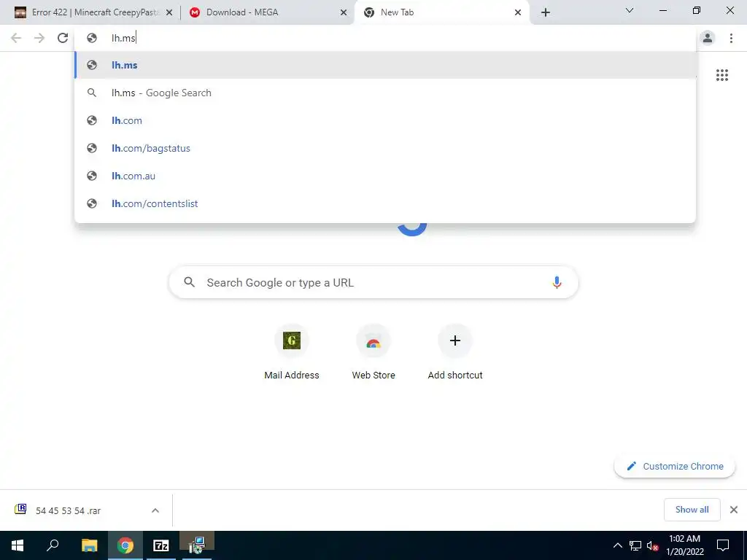
Task: Pick the lh.com/bagstatus suggestion
Action: 385,148
